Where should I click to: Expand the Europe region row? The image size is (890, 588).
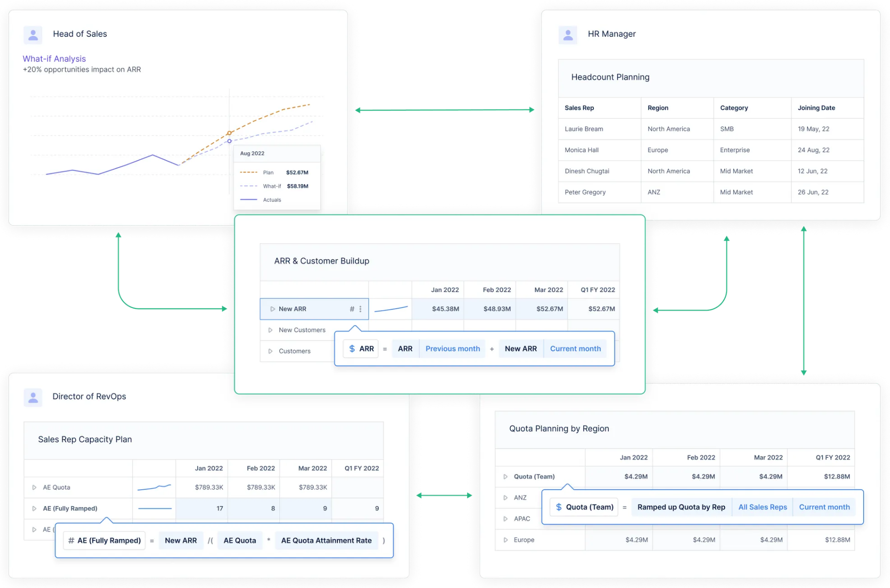click(x=505, y=540)
